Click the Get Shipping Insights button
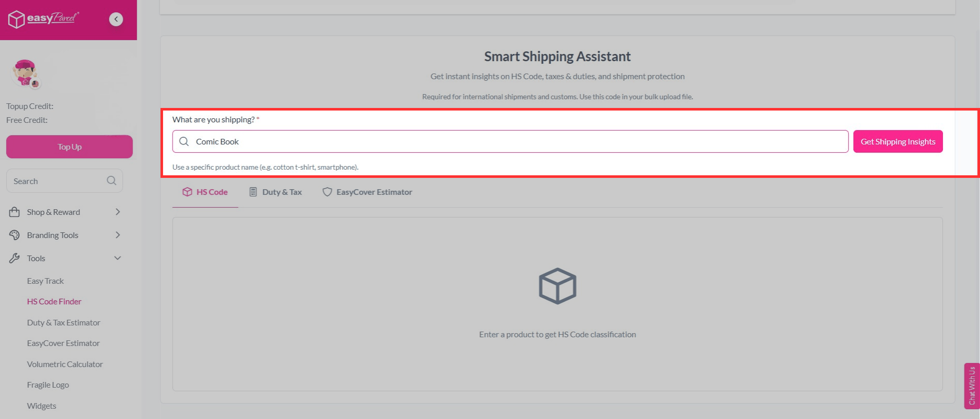This screenshot has width=980, height=419. [898, 141]
